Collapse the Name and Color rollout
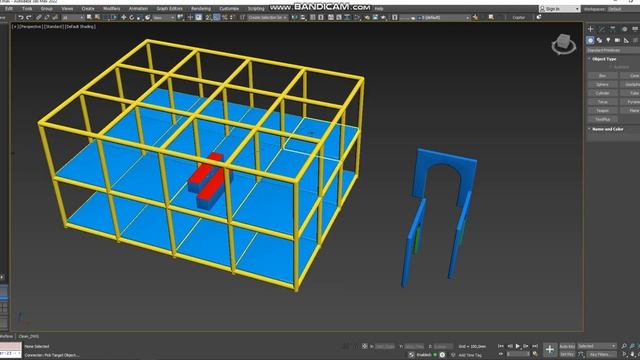 [607, 129]
